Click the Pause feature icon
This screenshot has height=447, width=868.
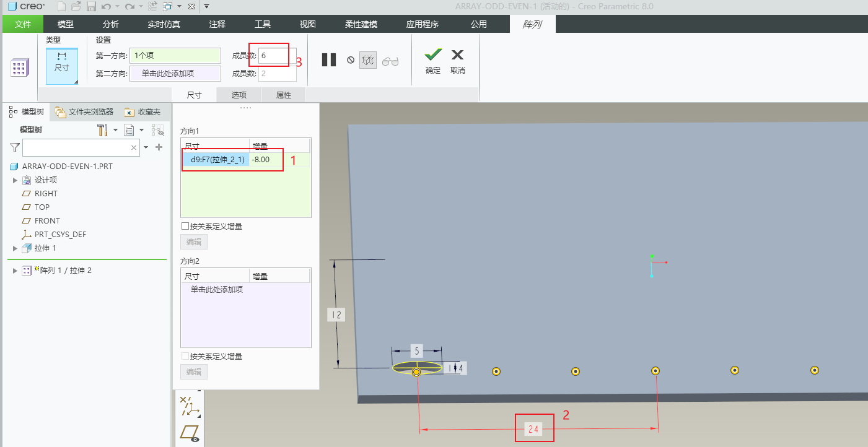[329, 60]
